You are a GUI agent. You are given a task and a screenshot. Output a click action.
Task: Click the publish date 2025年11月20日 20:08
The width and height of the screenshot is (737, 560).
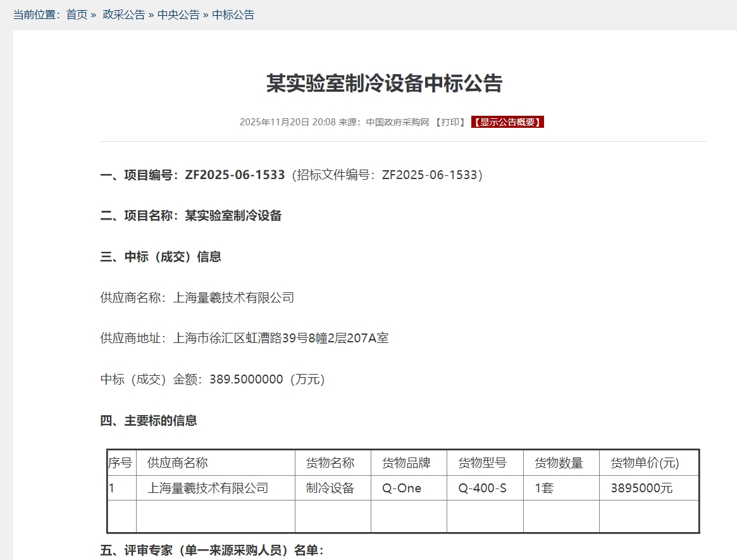(x=288, y=122)
